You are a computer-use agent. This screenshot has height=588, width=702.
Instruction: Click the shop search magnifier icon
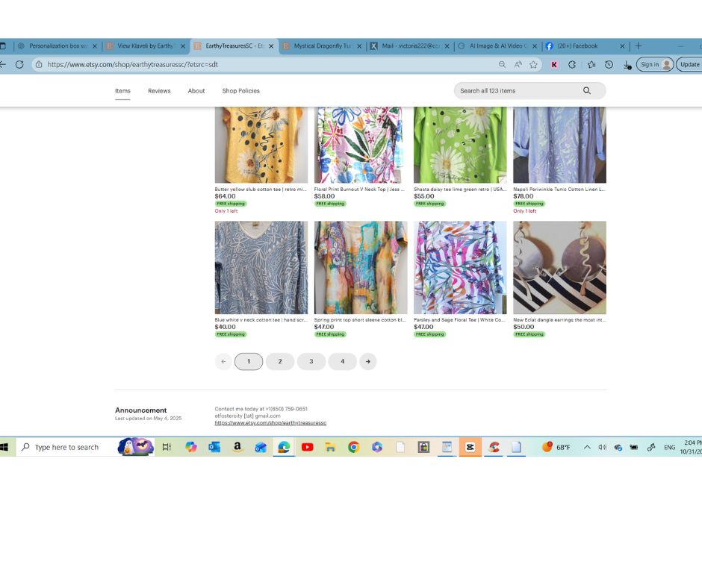point(586,90)
